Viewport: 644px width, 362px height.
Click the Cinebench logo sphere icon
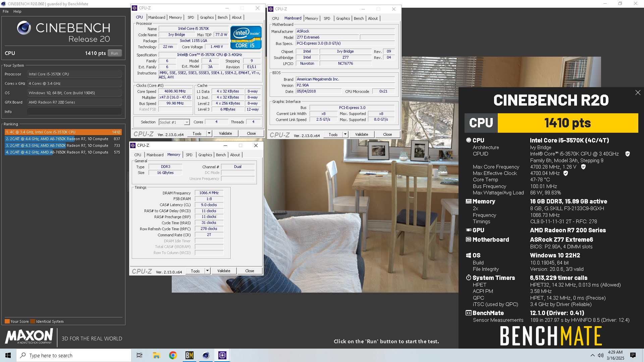(24, 28)
